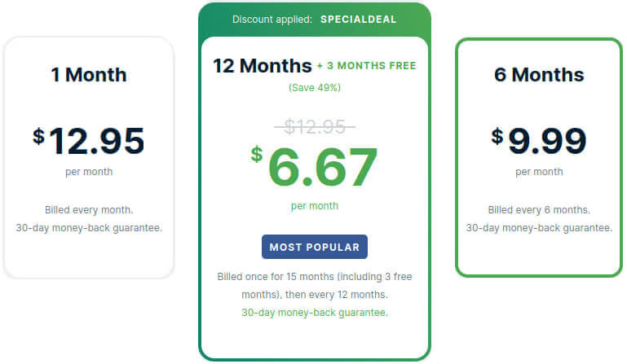Click the $9.99 price
627x364 pixels.
[x=539, y=140]
